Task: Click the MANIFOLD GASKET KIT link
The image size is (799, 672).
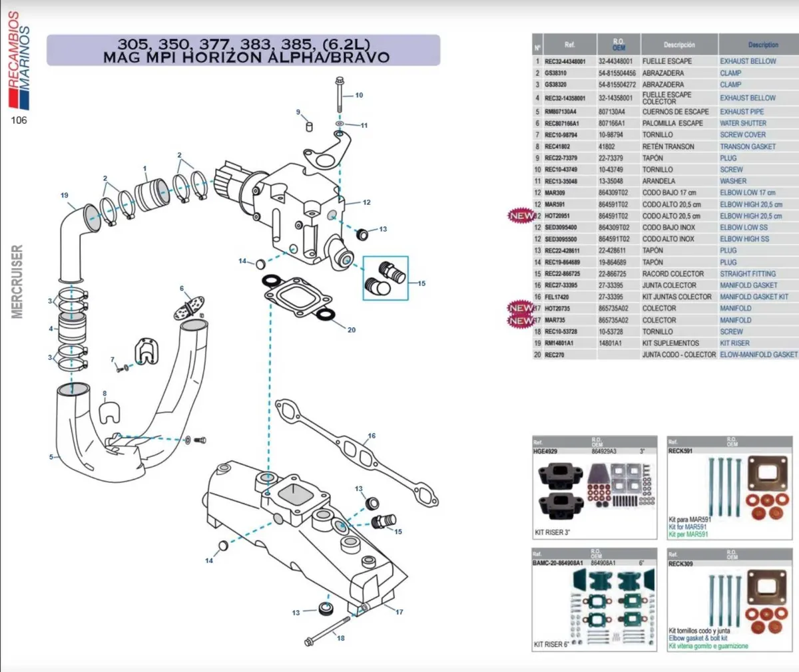Action: tap(756, 297)
